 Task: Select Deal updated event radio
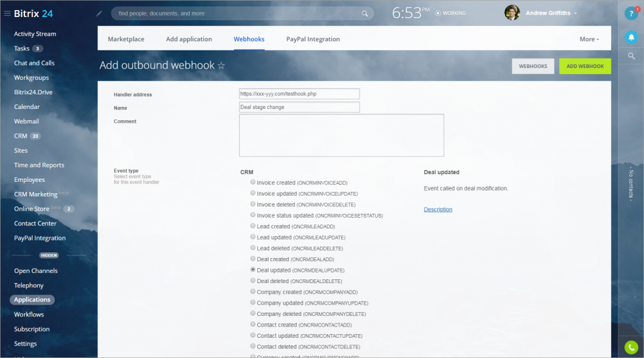pyautogui.click(x=253, y=270)
